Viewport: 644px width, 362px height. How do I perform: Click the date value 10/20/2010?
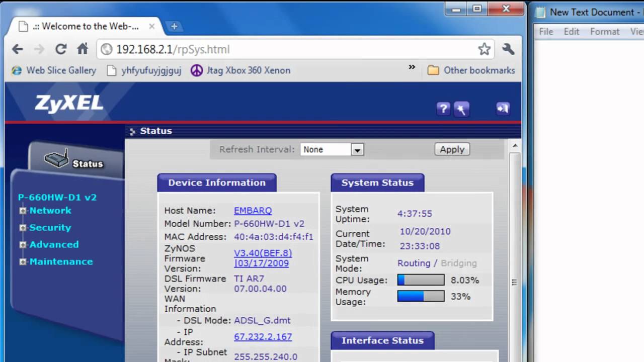[425, 232]
